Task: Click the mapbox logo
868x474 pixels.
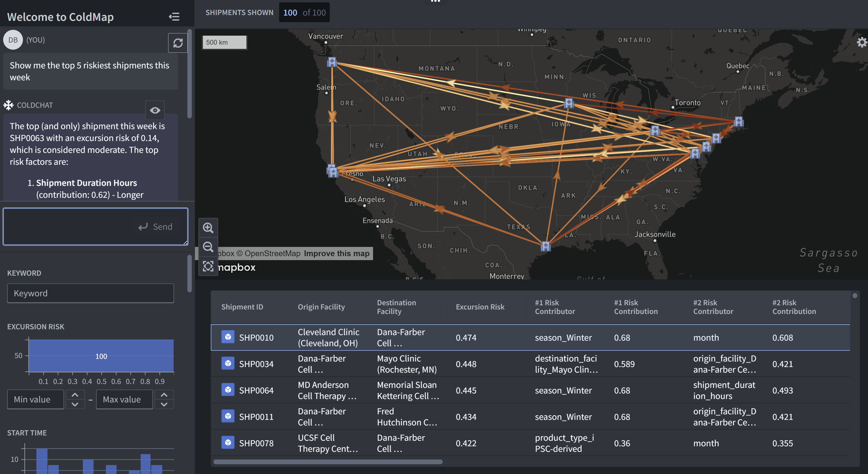Action: 237,267
